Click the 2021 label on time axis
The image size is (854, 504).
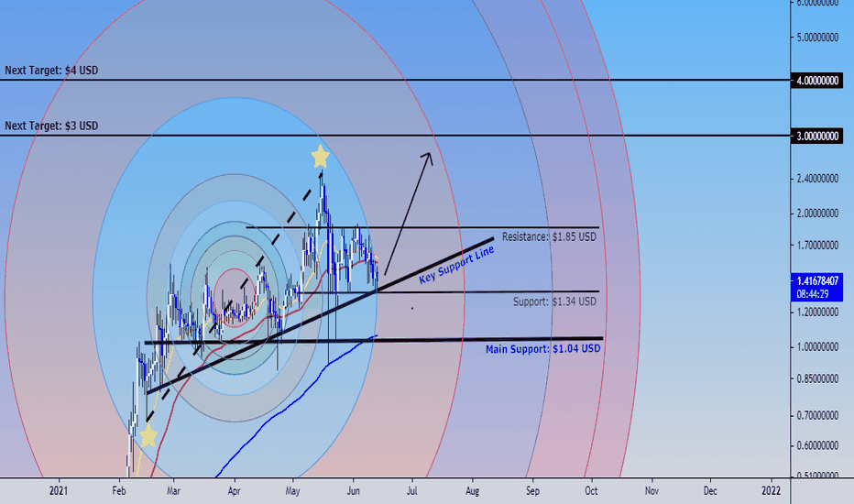[x=59, y=491]
